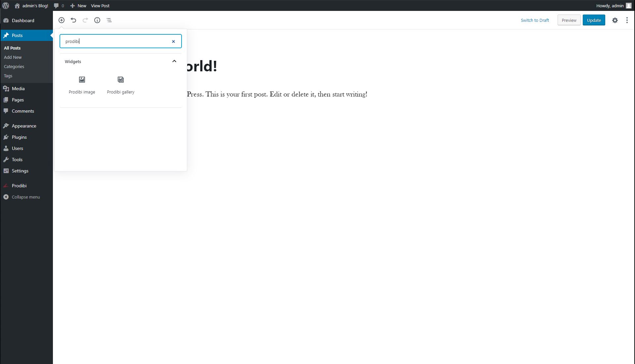Click Collapse menu at bottom sidebar
The width and height of the screenshot is (635, 364).
coord(26,197)
